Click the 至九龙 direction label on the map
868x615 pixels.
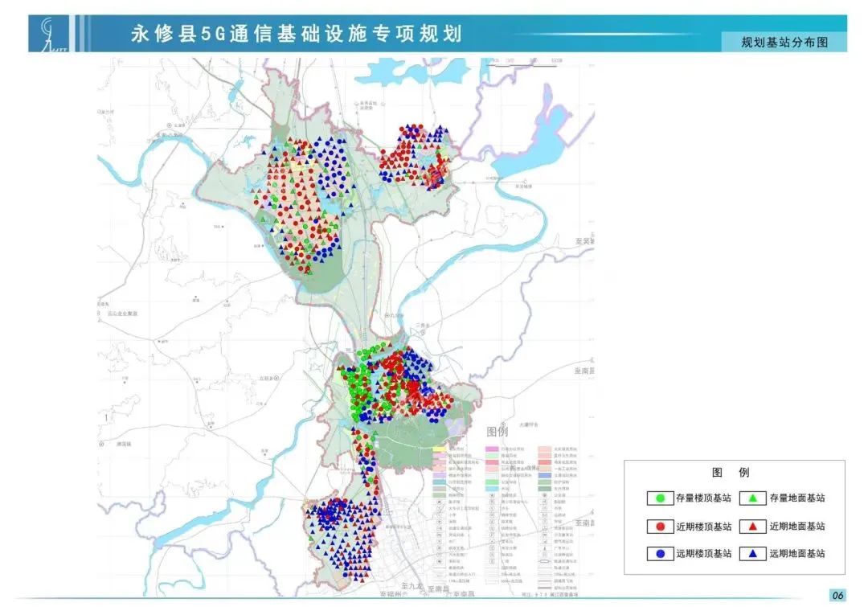point(411,585)
